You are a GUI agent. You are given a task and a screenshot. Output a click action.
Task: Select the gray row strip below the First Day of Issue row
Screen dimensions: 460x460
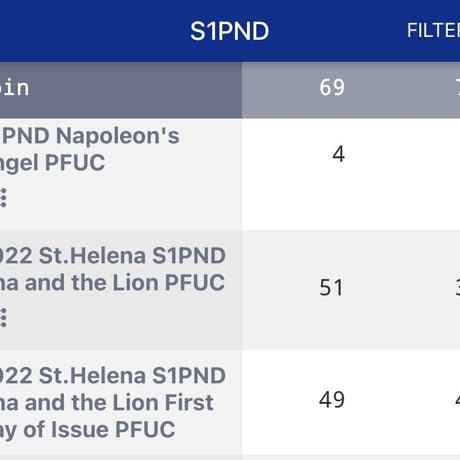click(x=230, y=457)
